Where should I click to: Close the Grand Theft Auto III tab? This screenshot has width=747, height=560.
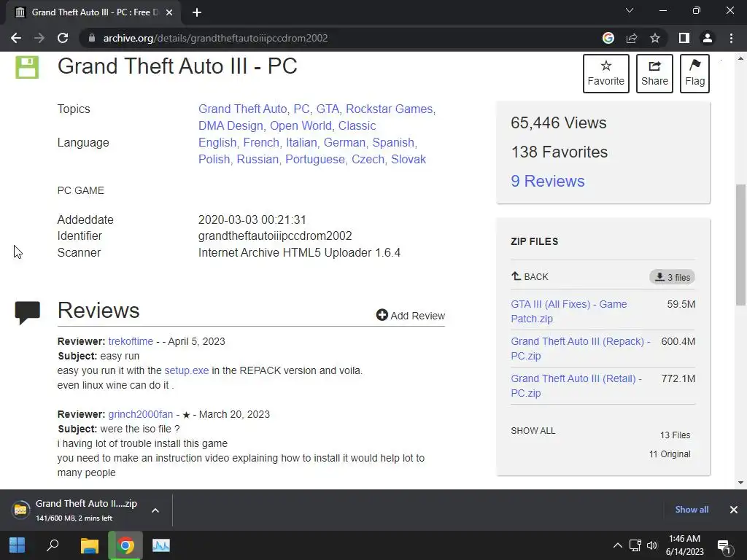pos(169,12)
